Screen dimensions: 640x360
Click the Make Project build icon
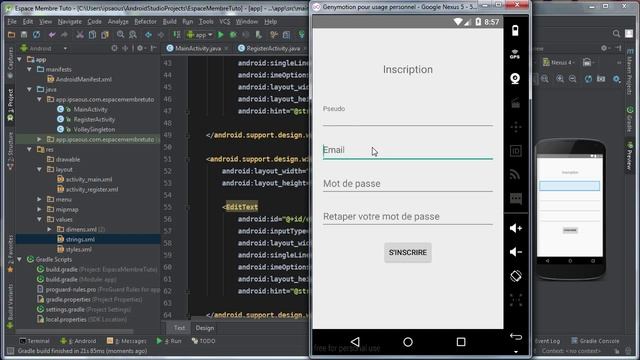(x=176, y=35)
